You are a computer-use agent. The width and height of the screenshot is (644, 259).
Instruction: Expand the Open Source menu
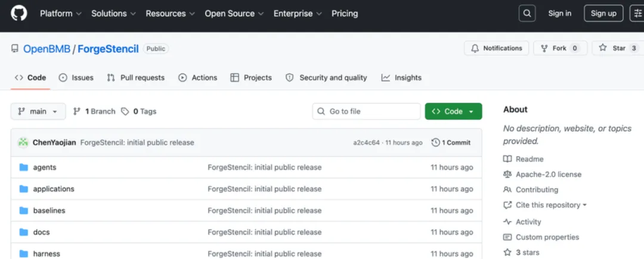coord(234,13)
